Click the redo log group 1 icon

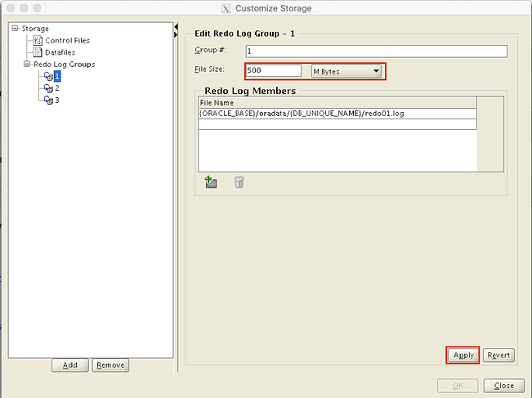(x=48, y=76)
